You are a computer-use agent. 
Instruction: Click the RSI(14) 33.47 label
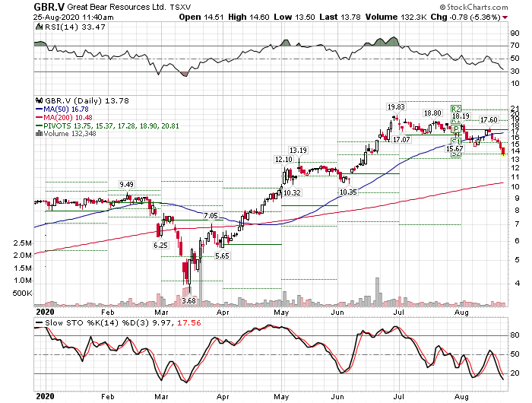pos(75,27)
